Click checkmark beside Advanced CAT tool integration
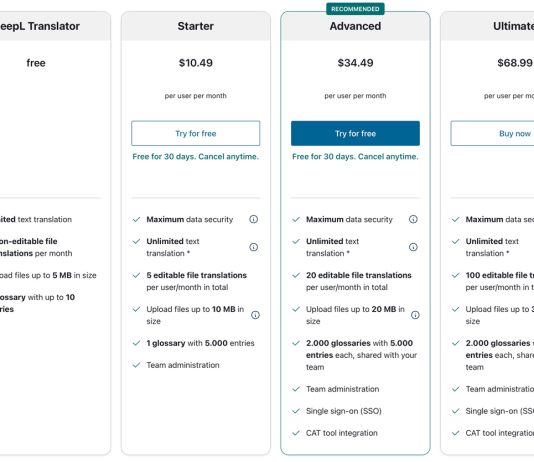The image size is (534, 462). [x=296, y=433]
